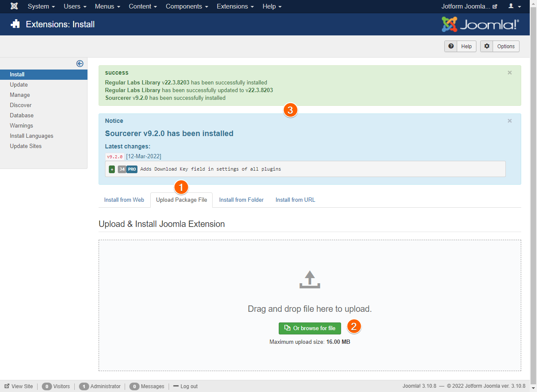Open Jotform Joomla site link

click(469, 6)
